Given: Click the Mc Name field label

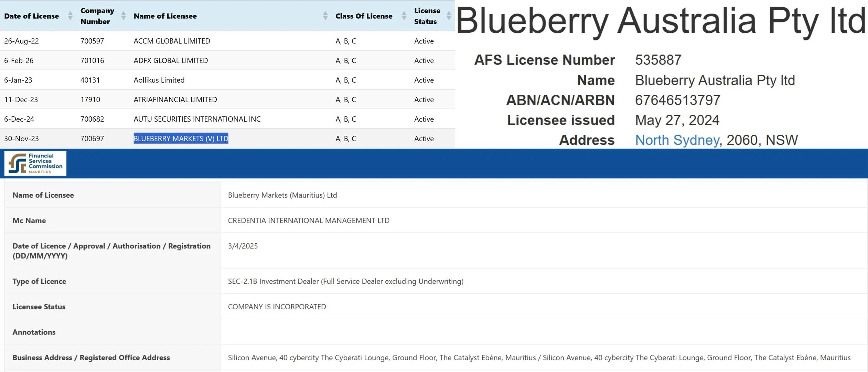Looking at the screenshot, I should (x=29, y=220).
